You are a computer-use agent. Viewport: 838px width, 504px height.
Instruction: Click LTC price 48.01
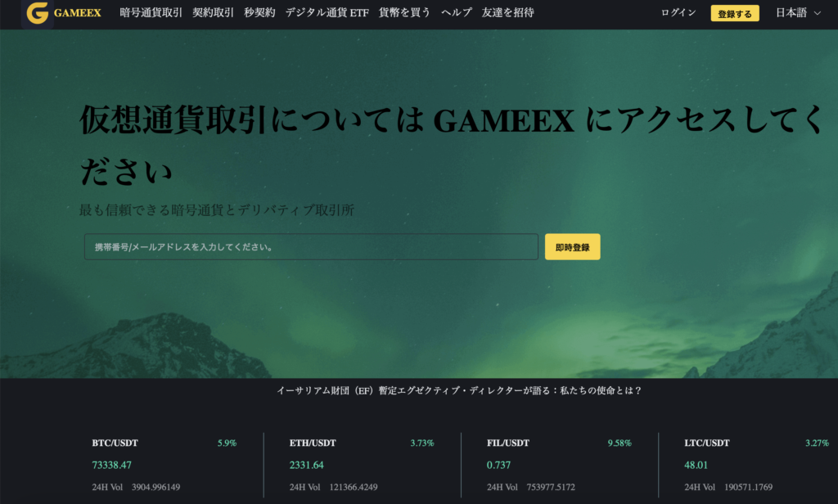pos(696,465)
